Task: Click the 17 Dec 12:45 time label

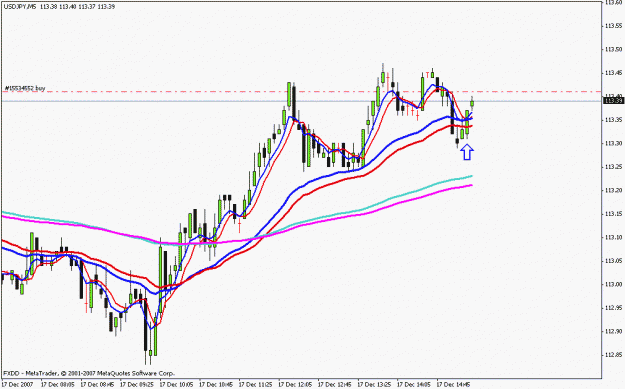Action: pos(335,385)
